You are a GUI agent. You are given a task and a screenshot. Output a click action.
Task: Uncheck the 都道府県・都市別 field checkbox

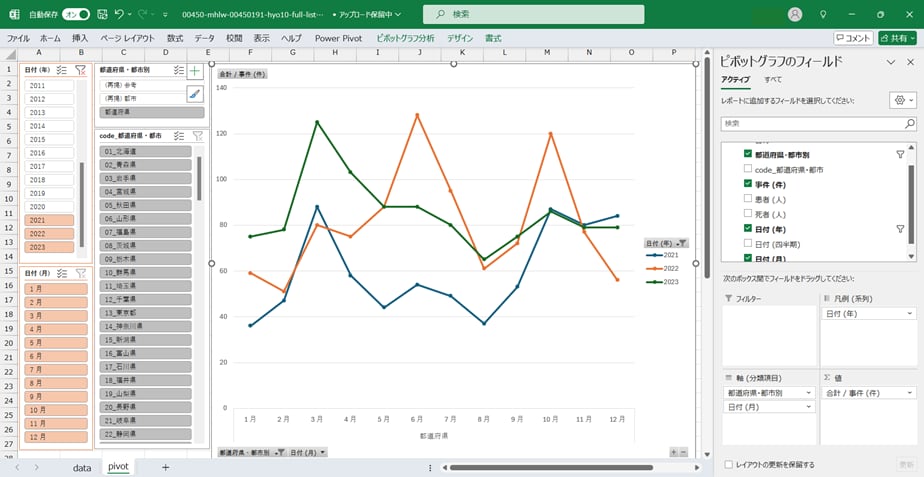pos(748,154)
